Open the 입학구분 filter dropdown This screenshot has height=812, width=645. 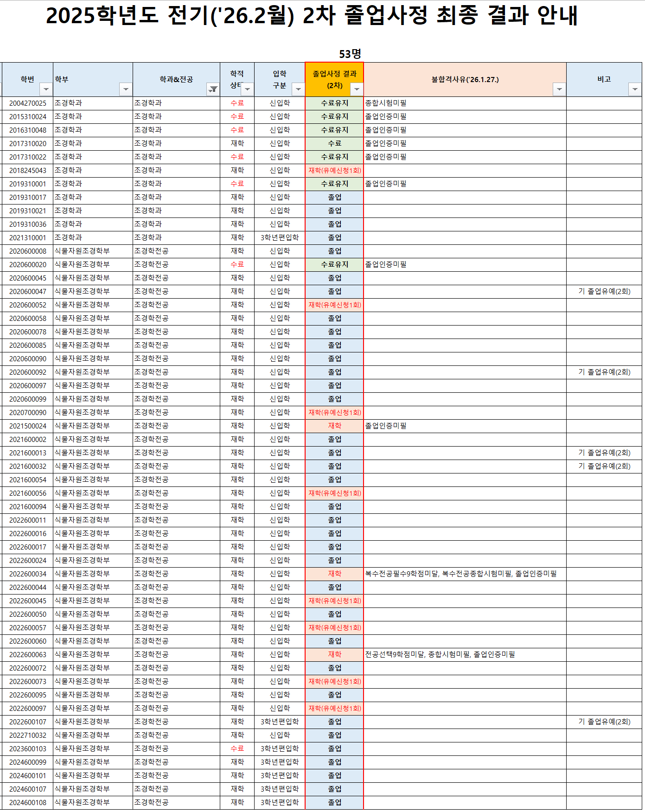[x=298, y=89]
